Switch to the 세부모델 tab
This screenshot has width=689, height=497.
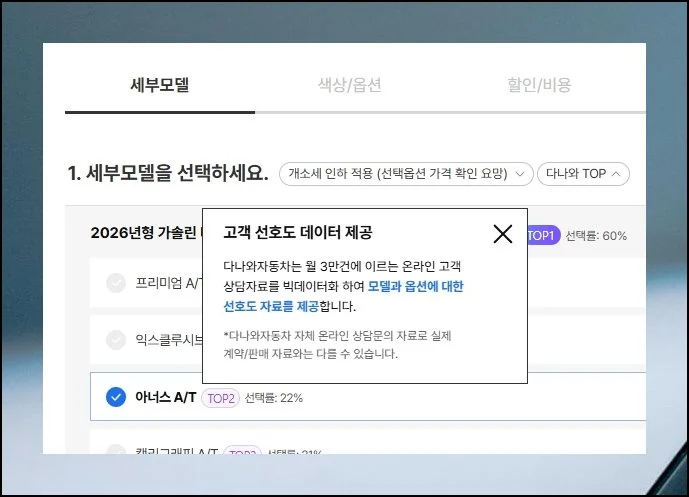[160, 85]
